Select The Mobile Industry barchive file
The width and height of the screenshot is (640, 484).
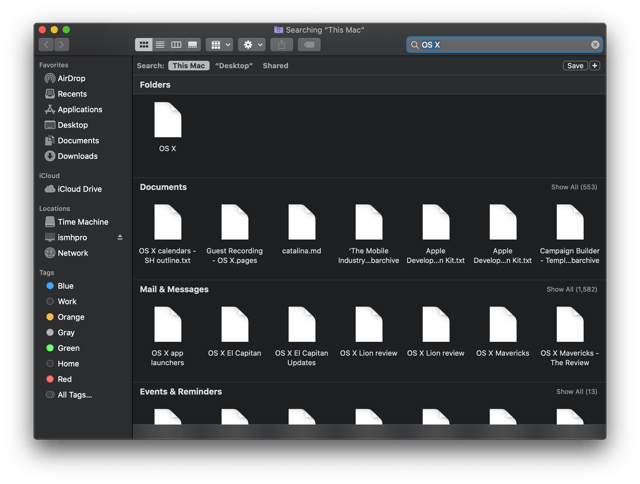coord(369,234)
